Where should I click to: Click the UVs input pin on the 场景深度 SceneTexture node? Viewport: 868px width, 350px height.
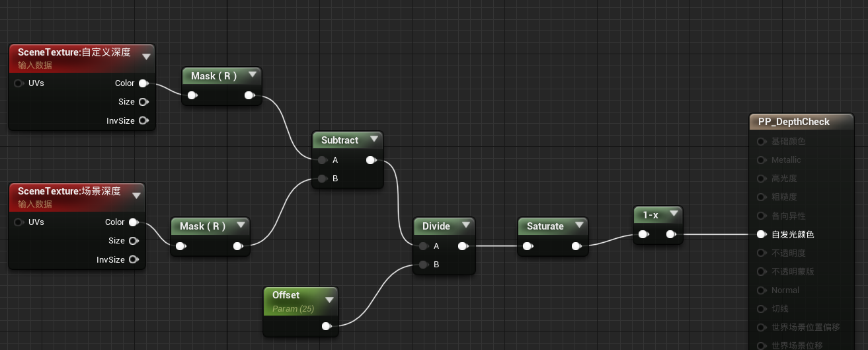pyautogui.click(x=19, y=222)
